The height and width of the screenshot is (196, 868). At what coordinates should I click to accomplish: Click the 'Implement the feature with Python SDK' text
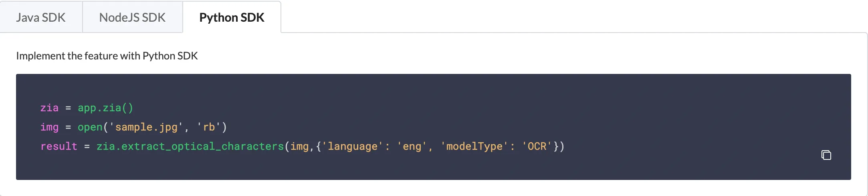107,55
